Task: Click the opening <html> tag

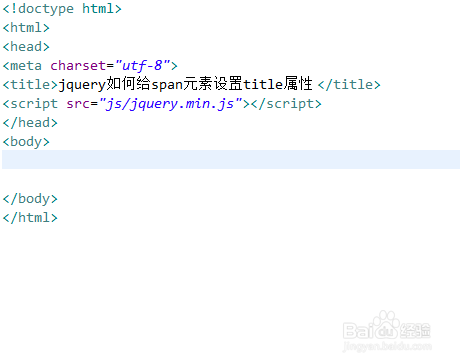Action: [26, 28]
